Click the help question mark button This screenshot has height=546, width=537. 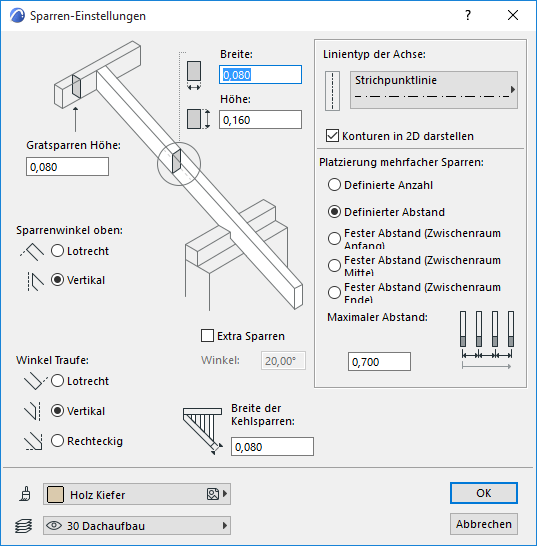(468, 15)
